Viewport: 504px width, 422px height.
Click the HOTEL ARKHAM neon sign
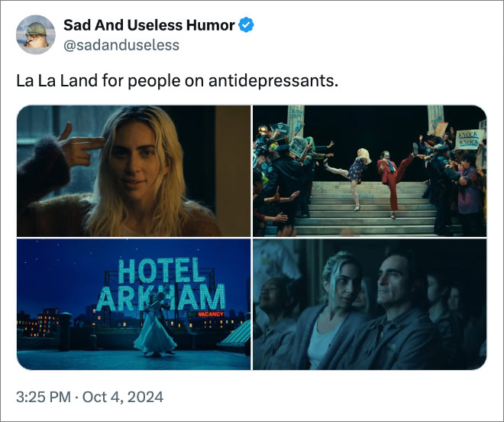pyautogui.click(x=160, y=284)
